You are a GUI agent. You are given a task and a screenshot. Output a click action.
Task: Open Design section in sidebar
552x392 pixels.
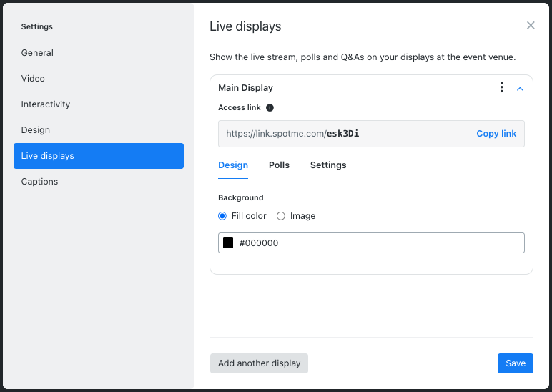click(x=99, y=130)
